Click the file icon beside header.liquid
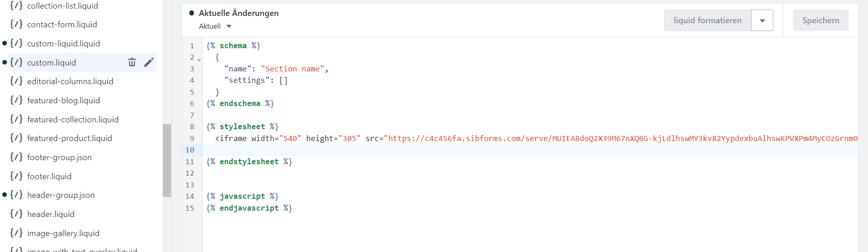Image resolution: width=868 pixels, height=252 pixels. (x=16, y=214)
